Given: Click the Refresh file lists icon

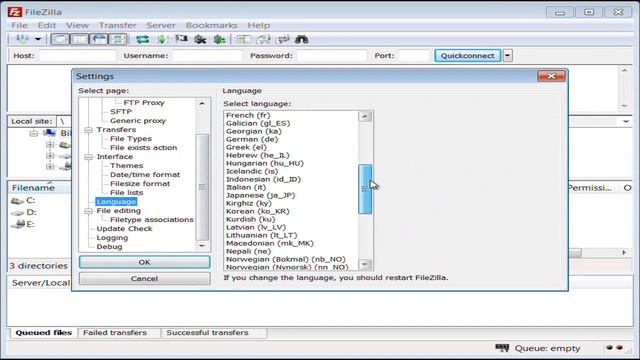Looking at the screenshot, I should coord(142,39).
